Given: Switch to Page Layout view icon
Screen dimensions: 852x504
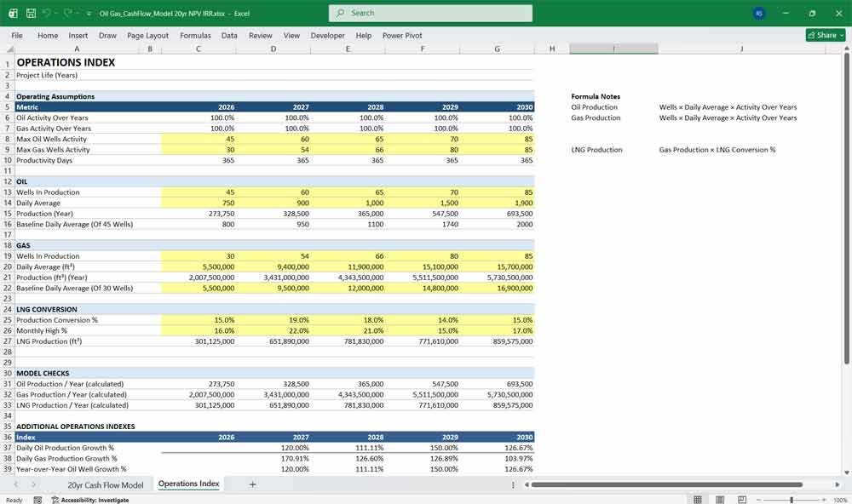Looking at the screenshot, I should pyautogui.click(x=720, y=500).
